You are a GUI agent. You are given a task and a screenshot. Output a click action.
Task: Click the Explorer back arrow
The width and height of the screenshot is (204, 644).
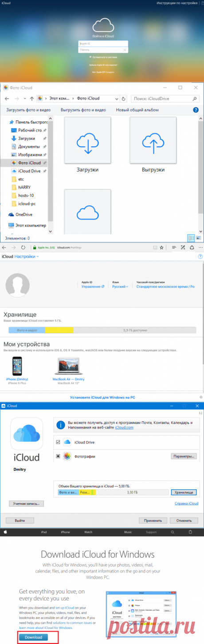[x=7, y=98]
